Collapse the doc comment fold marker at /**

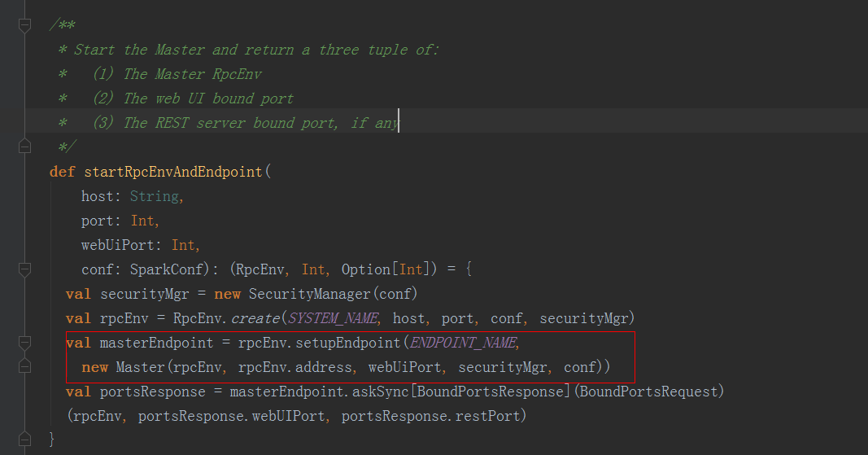click(x=24, y=24)
